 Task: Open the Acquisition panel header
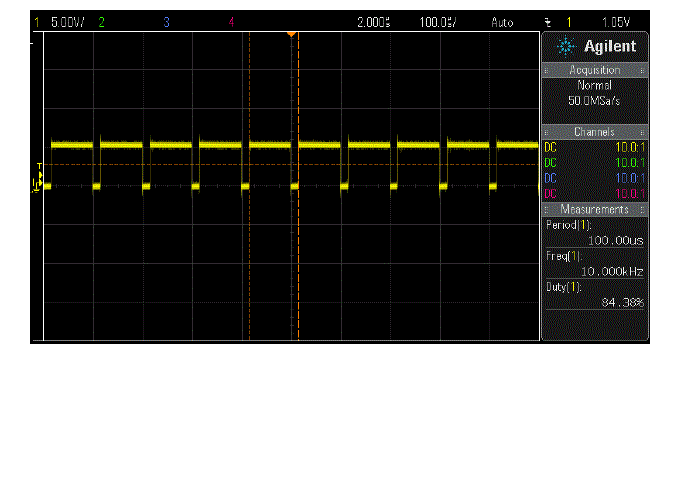[595, 70]
